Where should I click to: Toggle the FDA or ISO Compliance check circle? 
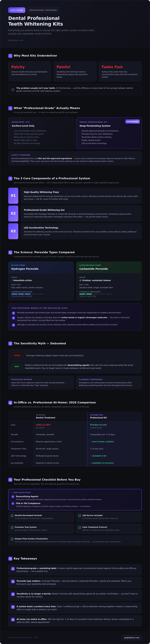(13, 503)
